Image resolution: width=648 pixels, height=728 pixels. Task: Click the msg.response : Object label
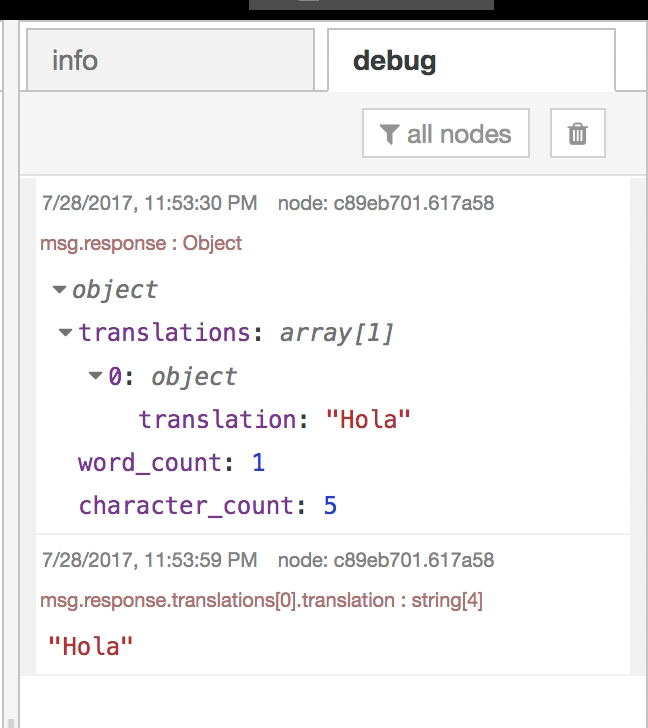point(141,243)
